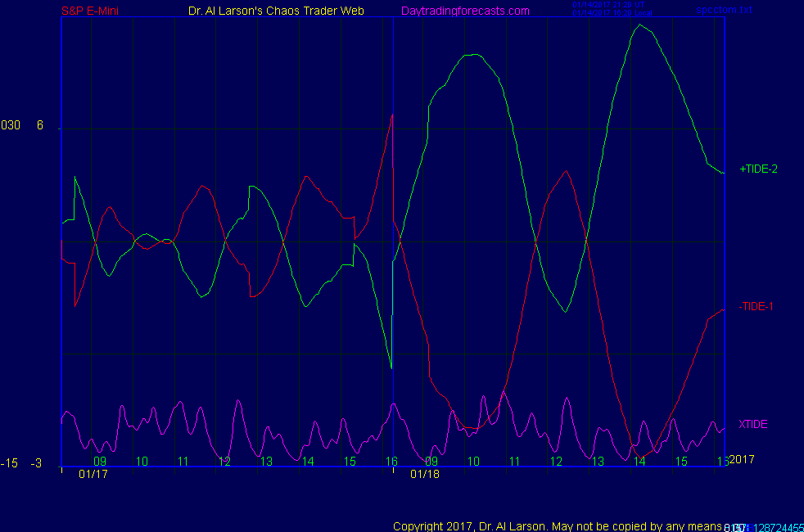The width and height of the screenshot is (804, 532).
Task: Click the +TIDE-2 legend label
Action: pos(758,169)
